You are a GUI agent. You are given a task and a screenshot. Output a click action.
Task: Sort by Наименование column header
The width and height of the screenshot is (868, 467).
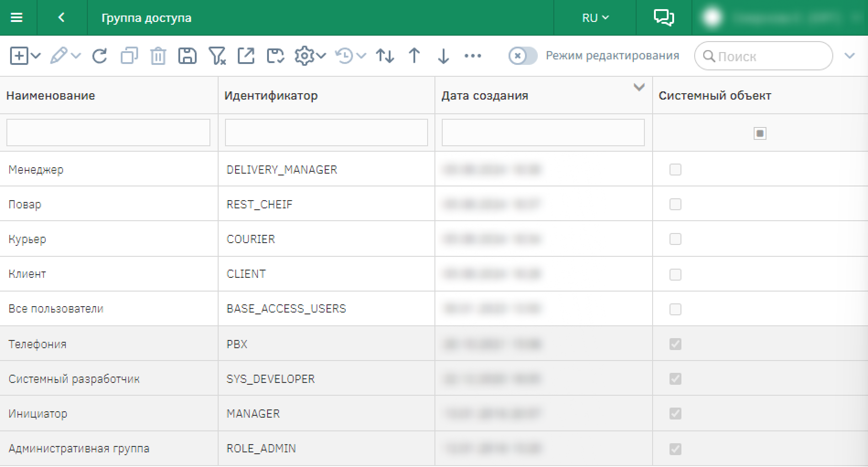pos(51,96)
